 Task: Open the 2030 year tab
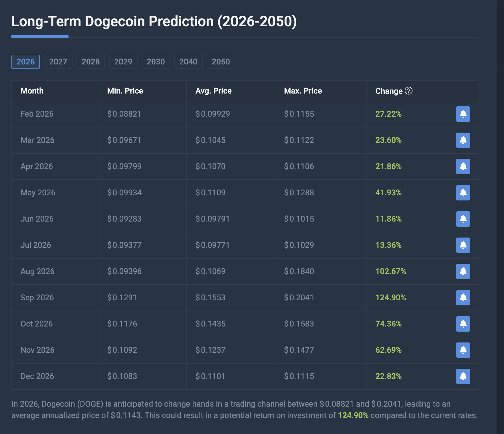click(156, 62)
